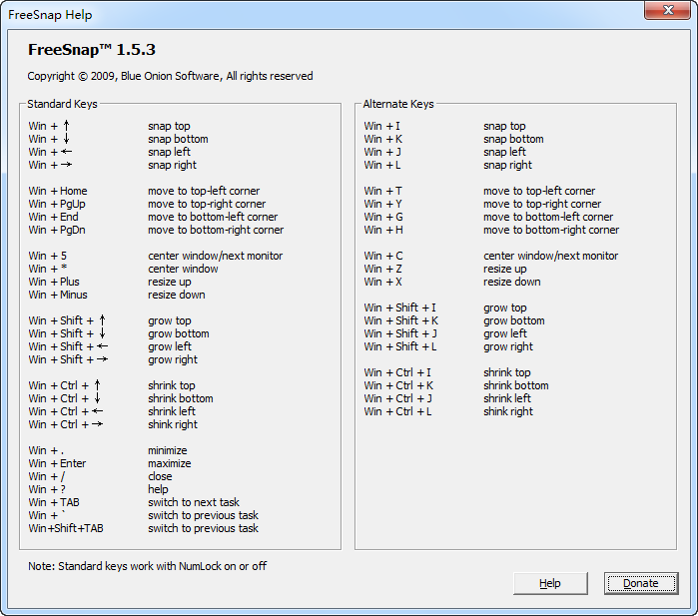Click the 'FreeSnap™ 1.5.3' heading

click(91, 50)
